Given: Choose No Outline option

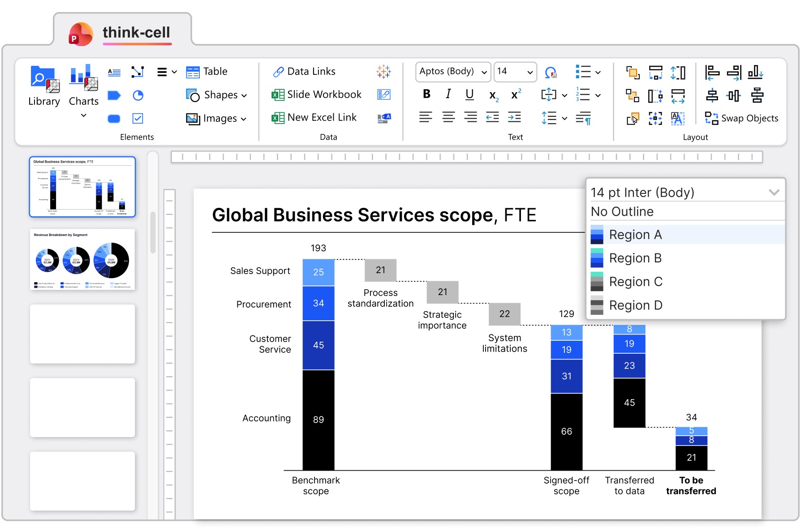Looking at the screenshot, I should 622,212.
